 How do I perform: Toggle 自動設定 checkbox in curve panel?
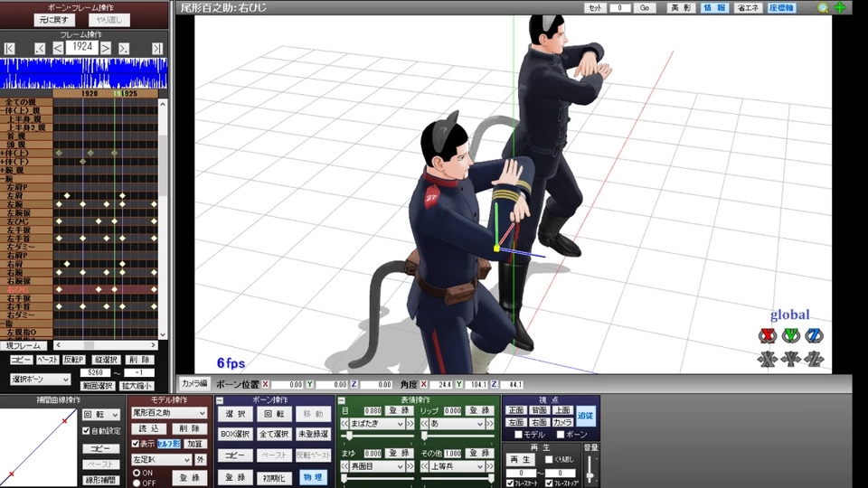coord(87,430)
